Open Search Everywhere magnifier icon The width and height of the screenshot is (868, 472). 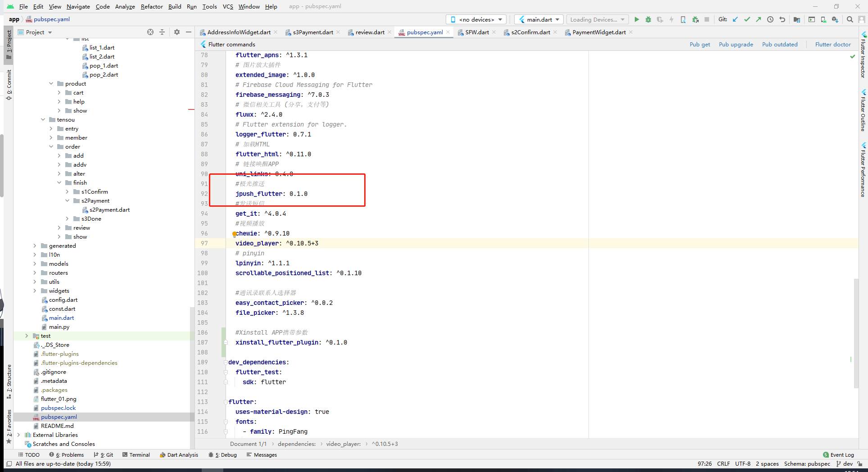[850, 19]
